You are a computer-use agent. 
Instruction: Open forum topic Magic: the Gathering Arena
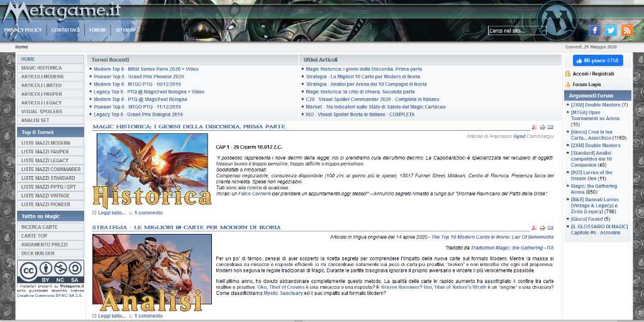tap(594, 189)
